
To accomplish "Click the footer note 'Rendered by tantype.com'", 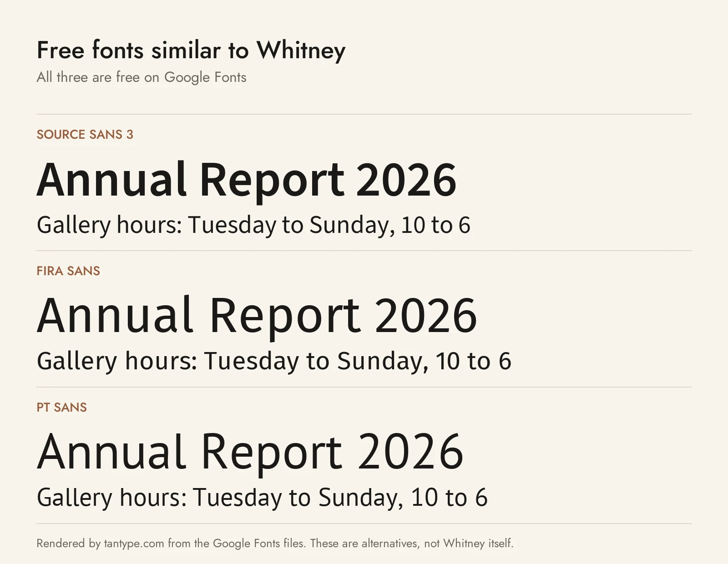I will click(100, 544).
